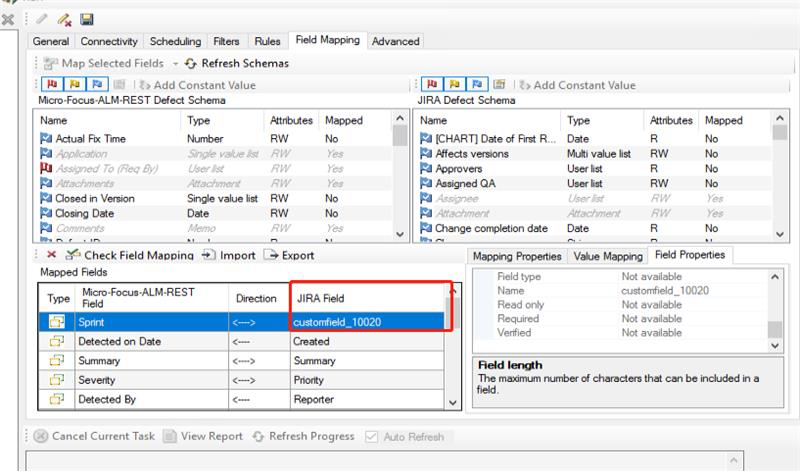This screenshot has width=800, height=471.
Task: Select the Field Properties tab
Action: [690, 255]
